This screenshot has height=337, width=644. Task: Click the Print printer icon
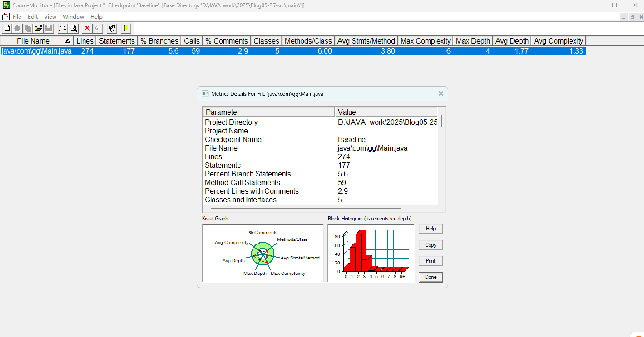point(63,29)
